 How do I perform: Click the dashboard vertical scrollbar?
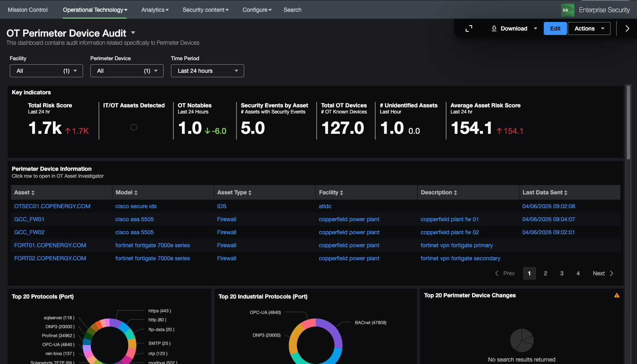click(628, 122)
